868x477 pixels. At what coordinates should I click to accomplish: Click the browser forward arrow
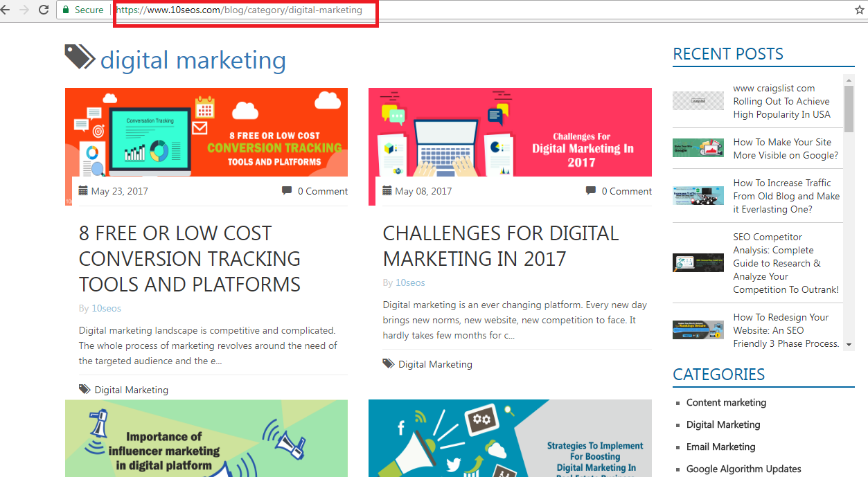tap(24, 10)
